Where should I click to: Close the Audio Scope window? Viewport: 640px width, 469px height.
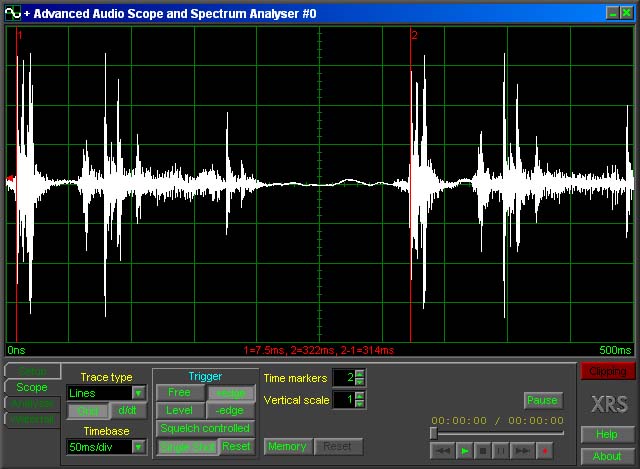[627, 13]
